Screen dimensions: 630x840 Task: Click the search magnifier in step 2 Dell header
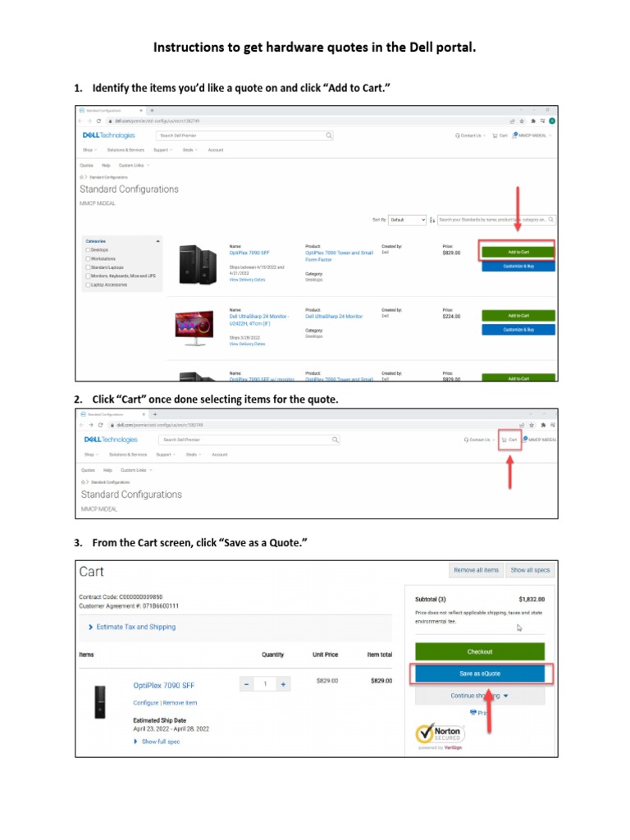[335, 440]
